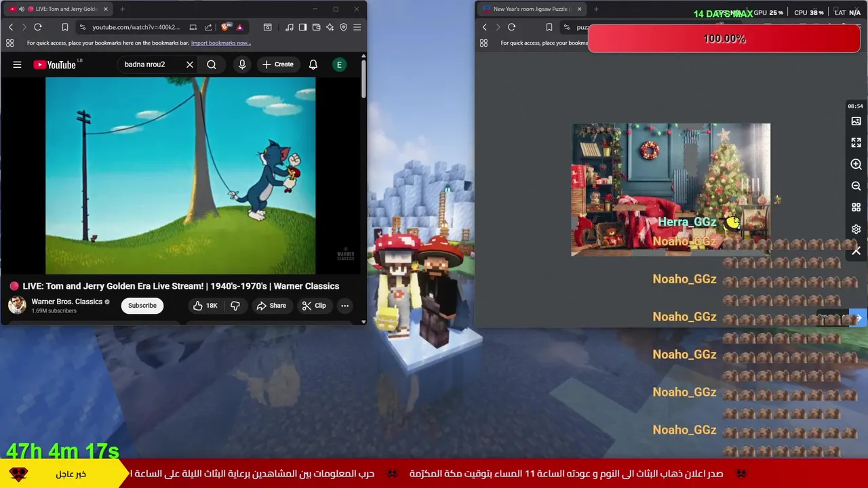
Task: Like the video with 18K likes
Action: coord(205,306)
